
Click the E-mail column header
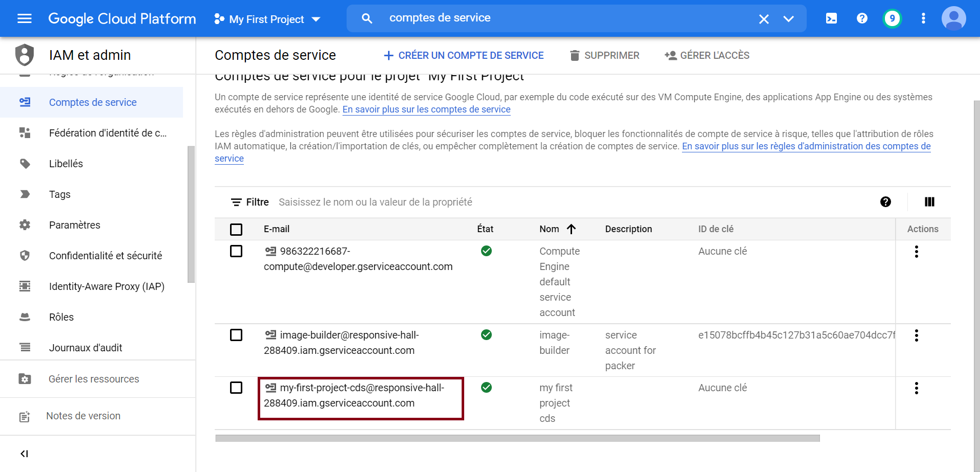pos(277,229)
